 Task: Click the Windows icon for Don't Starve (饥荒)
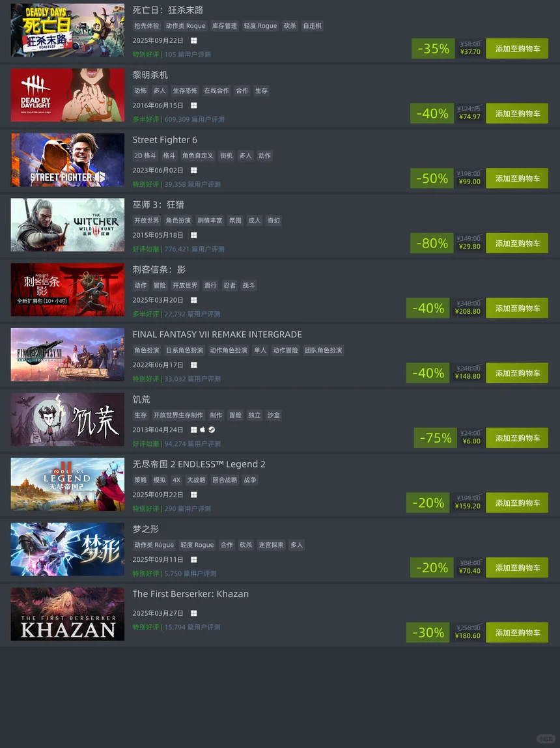click(x=193, y=430)
